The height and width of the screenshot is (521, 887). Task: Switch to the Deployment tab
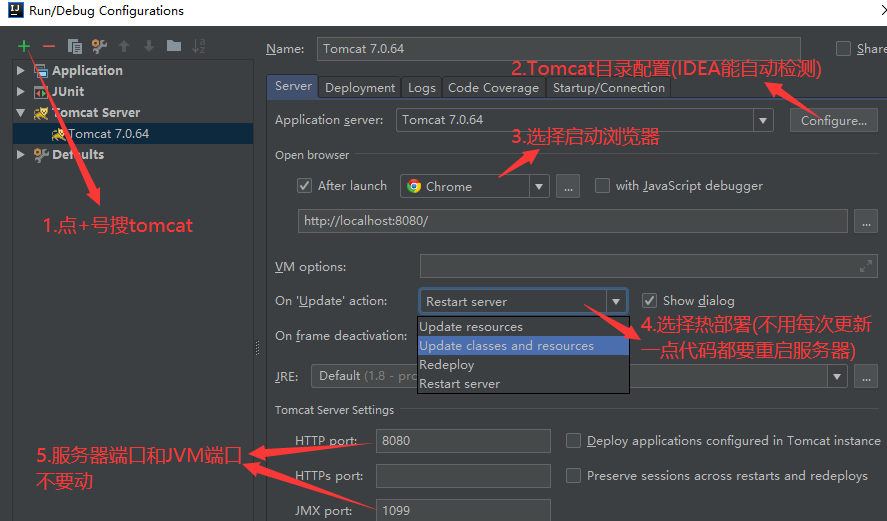click(360, 88)
